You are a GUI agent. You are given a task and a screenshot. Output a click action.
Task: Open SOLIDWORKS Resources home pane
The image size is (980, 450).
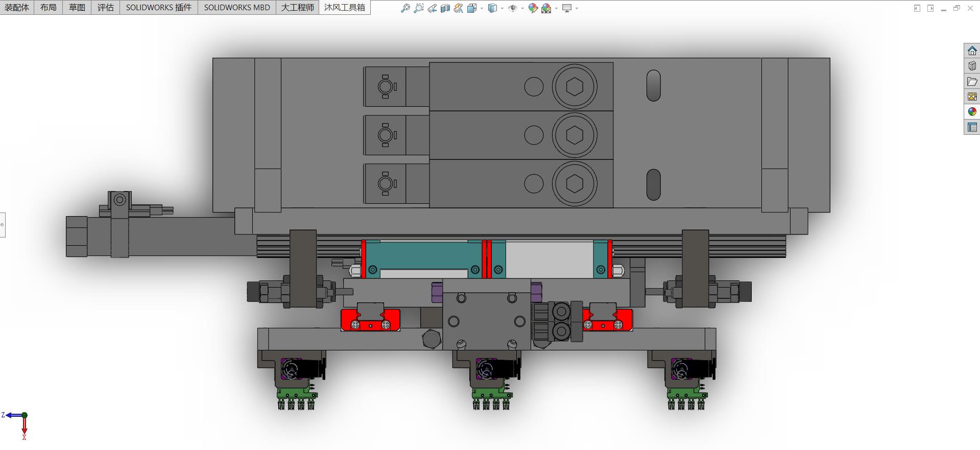pos(972,51)
